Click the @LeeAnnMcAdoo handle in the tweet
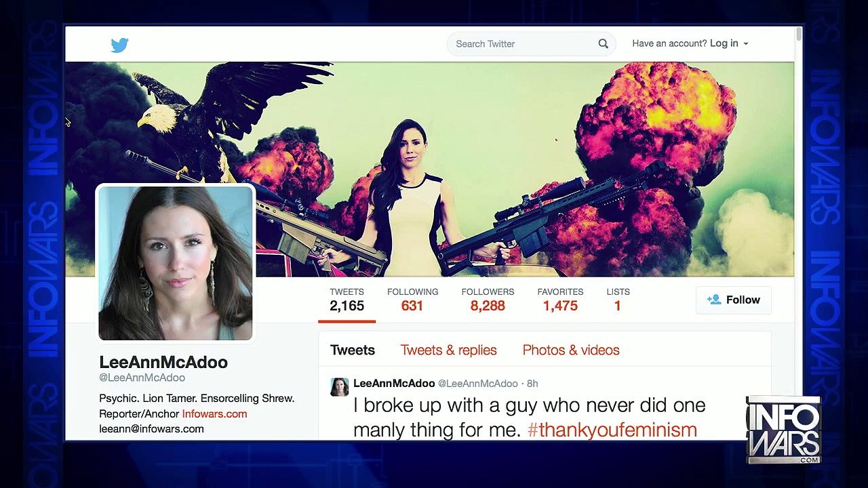 [477, 384]
